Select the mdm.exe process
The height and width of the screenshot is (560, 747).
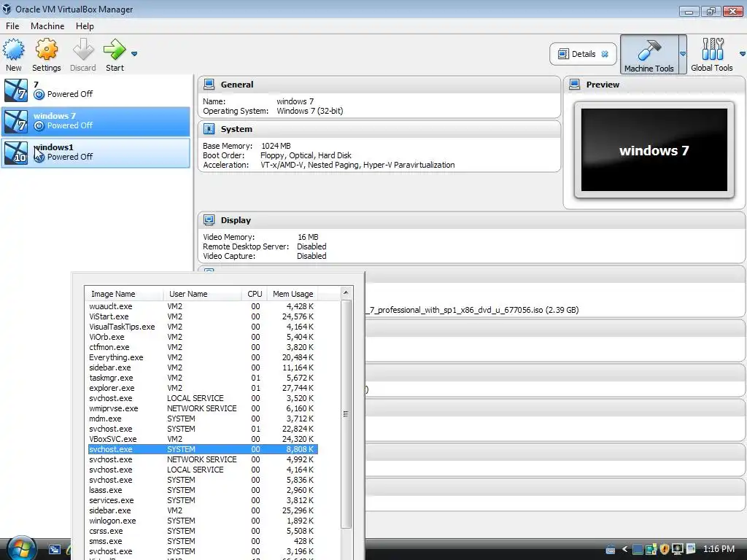[x=203, y=419]
